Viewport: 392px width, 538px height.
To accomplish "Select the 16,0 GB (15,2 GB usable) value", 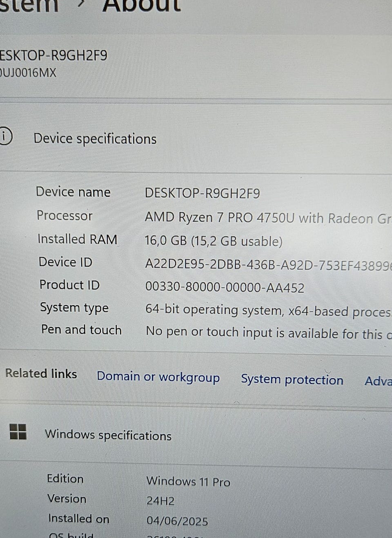I will click(x=214, y=241).
